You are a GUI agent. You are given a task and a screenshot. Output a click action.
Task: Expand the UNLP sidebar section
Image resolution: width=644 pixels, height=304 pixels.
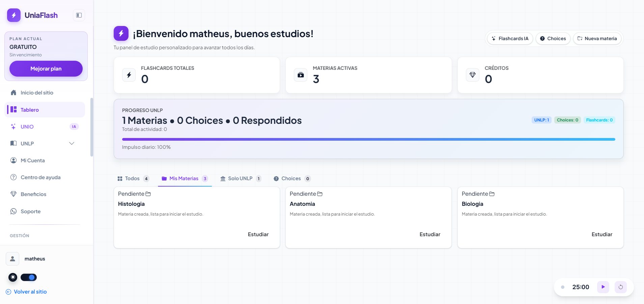(72, 143)
